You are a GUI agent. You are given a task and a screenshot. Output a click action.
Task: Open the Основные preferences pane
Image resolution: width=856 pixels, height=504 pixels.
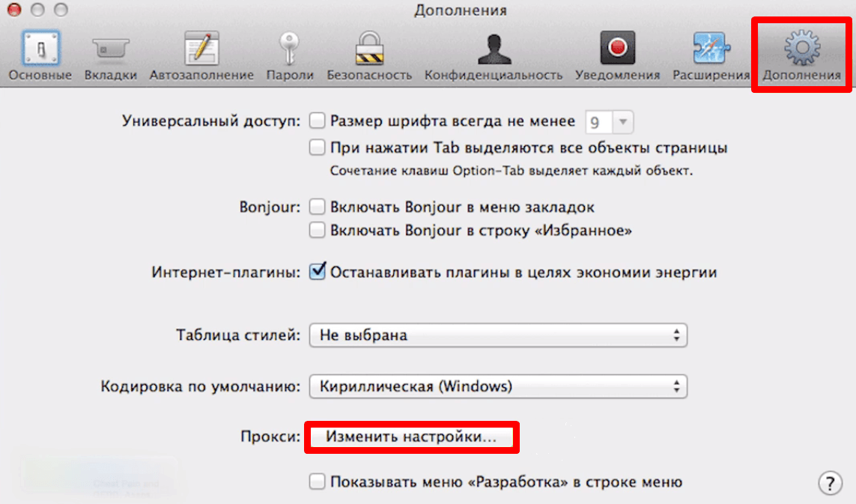(x=40, y=55)
